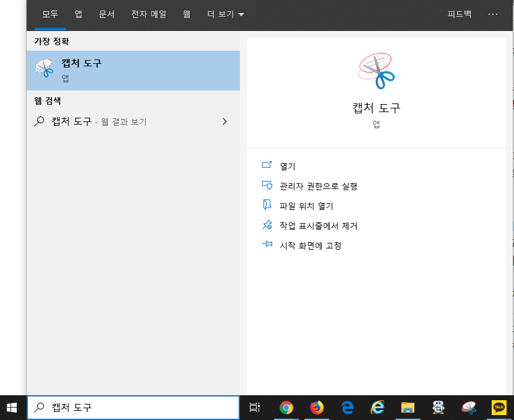
Task: Click the 가장 정확 section header
Action: pos(51,42)
